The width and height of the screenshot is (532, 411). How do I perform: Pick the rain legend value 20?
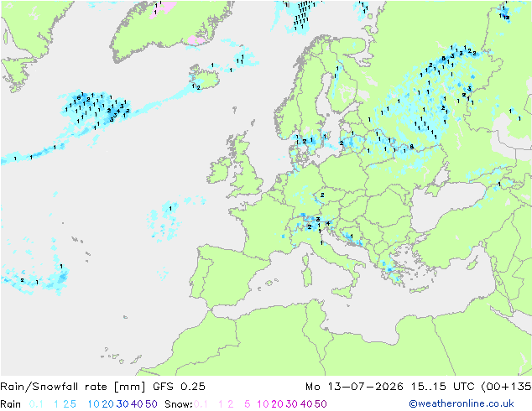[x=108, y=404]
